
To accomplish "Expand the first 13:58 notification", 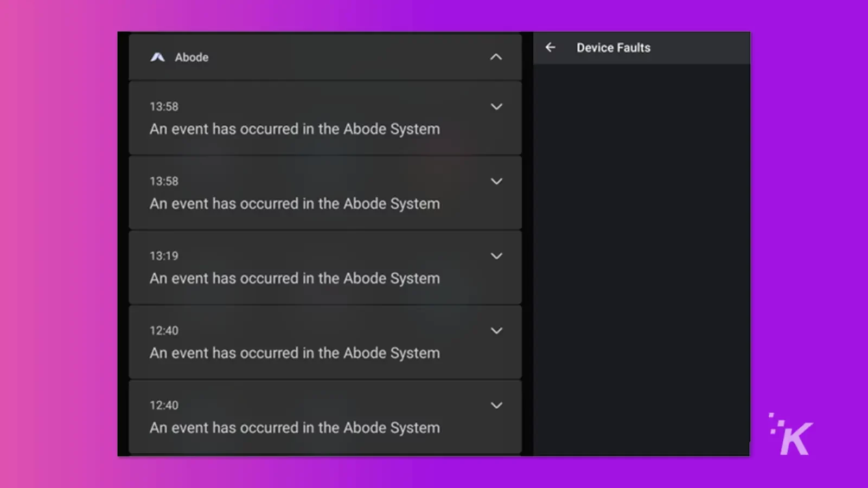I will (x=496, y=107).
